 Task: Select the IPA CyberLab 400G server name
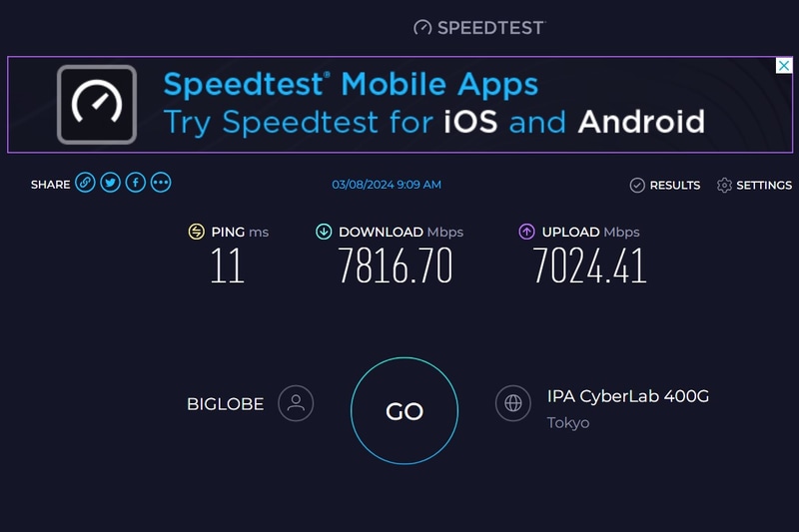coord(628,396)
